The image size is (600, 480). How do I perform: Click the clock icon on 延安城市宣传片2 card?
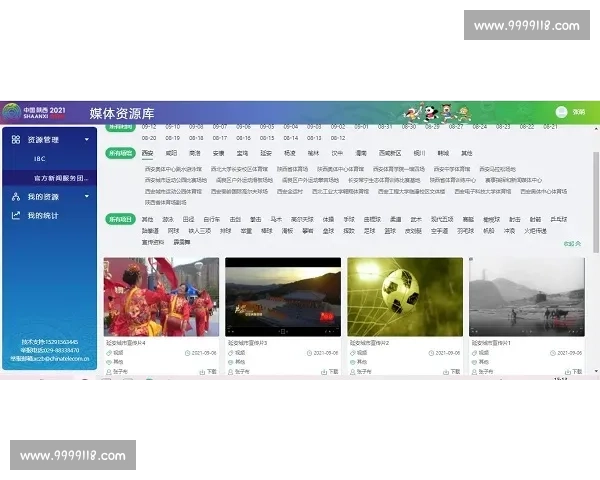(x=431, y=353)
